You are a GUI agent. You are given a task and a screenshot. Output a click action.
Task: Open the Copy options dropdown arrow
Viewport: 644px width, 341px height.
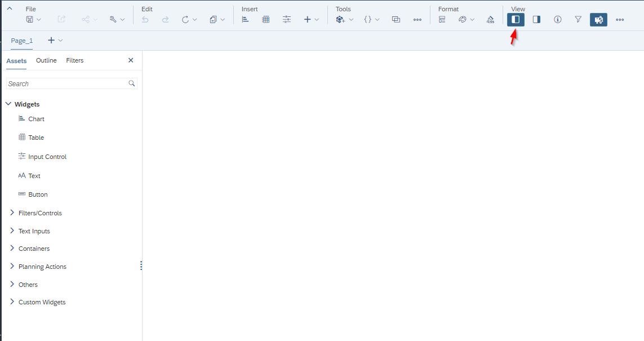pos(223,20)
